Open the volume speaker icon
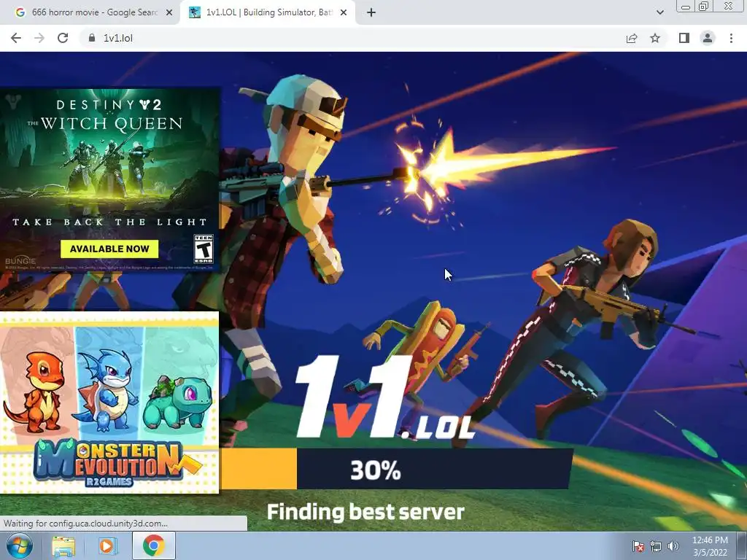This screenshot has height=560, width=747. pos(673,546)
